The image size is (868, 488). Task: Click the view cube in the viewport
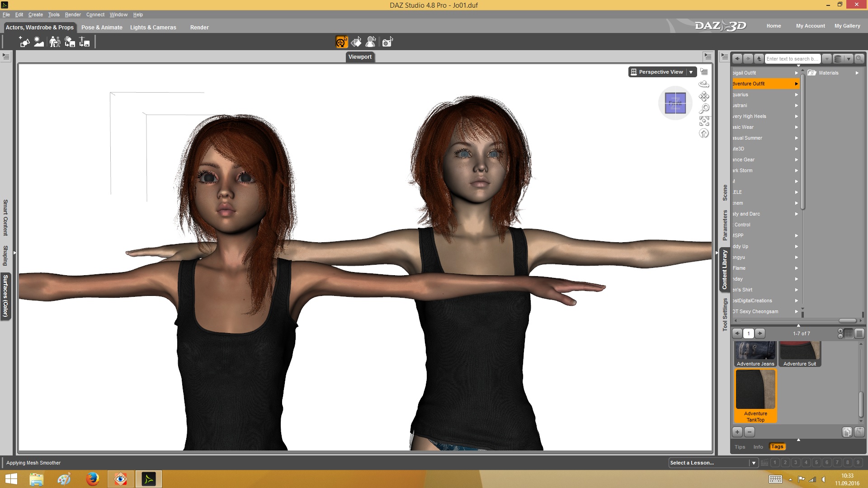675,103
